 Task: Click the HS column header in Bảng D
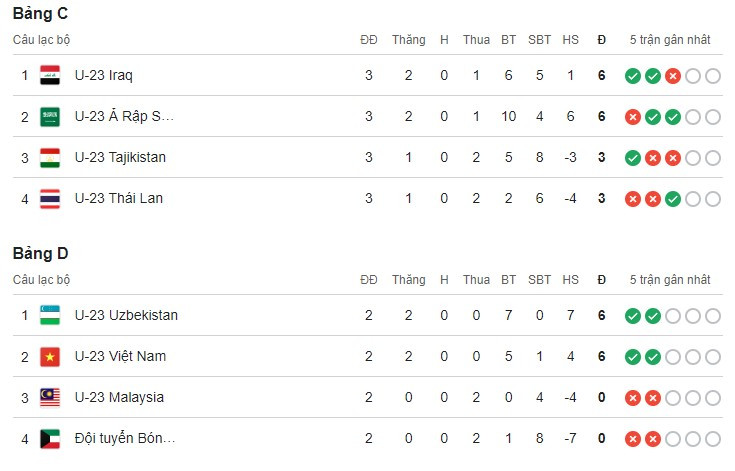(571, 280)
